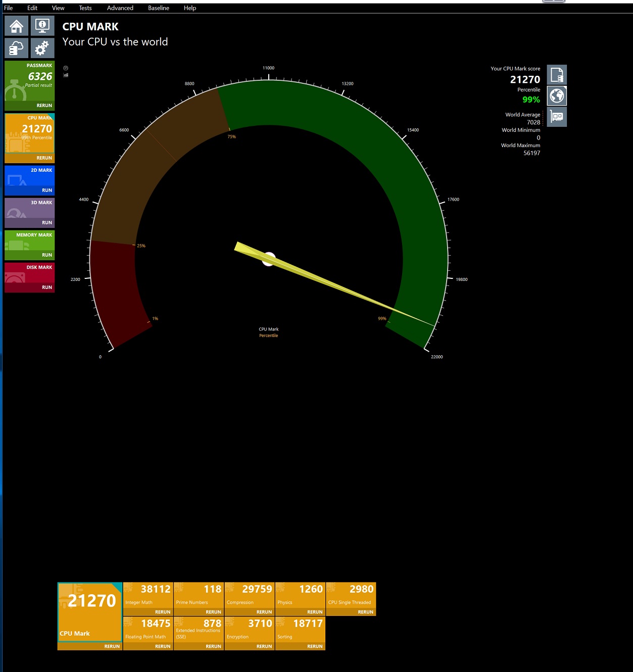Select the PassMark 6326 score tile
Image resolution: width=633 pixels, height=672 pixels.
tap(30, 81)
